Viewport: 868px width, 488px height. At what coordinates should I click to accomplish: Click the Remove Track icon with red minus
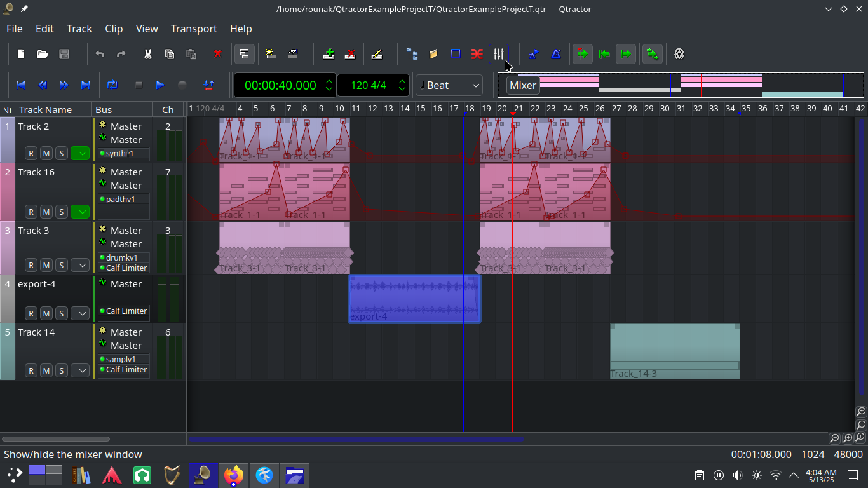coord(350,54)
